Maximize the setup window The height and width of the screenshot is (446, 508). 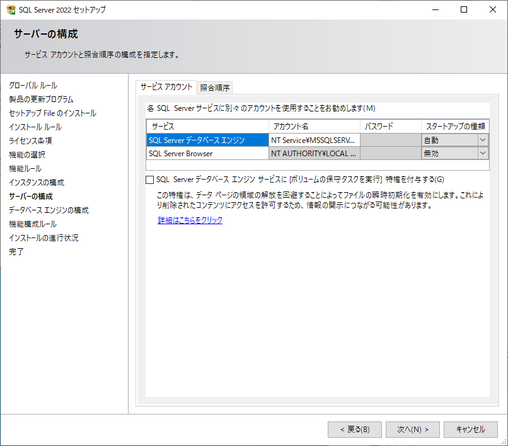coord(464,10)
